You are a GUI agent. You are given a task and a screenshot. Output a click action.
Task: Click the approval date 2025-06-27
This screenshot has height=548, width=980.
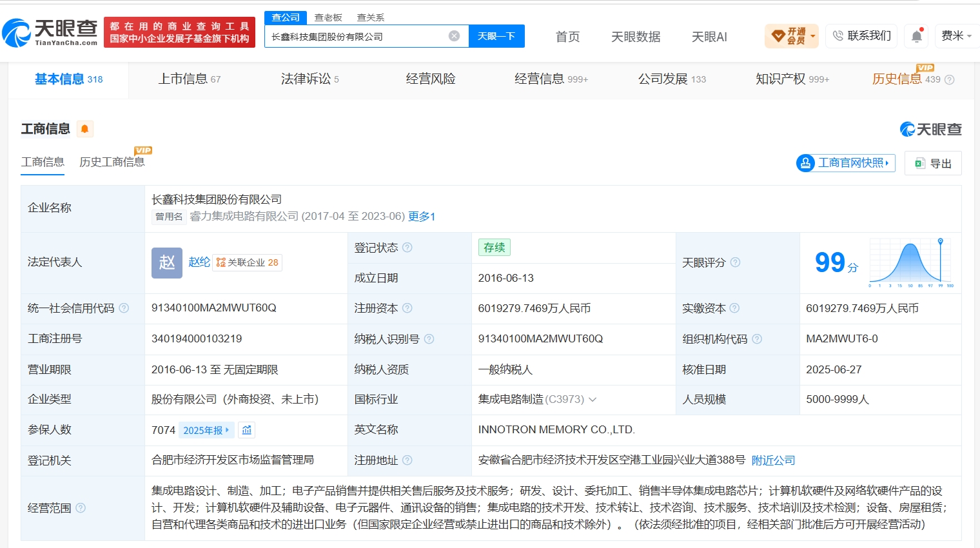click(834, 369)
